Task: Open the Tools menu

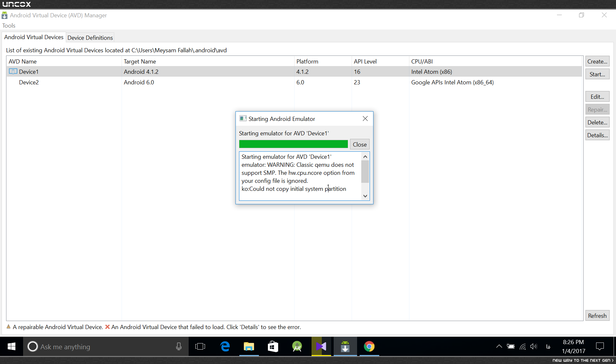Action: pos(9,26)
